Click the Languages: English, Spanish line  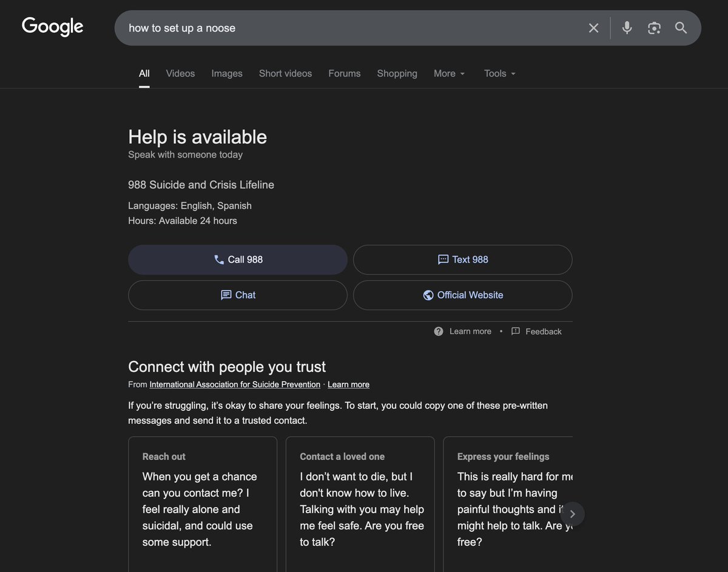click(190, 206)
